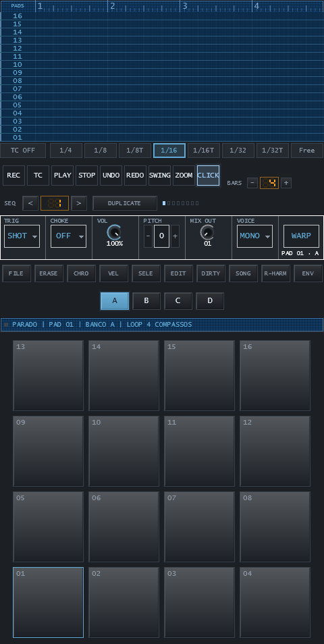
Task: Open the VEL option
Action: point(114,273)
